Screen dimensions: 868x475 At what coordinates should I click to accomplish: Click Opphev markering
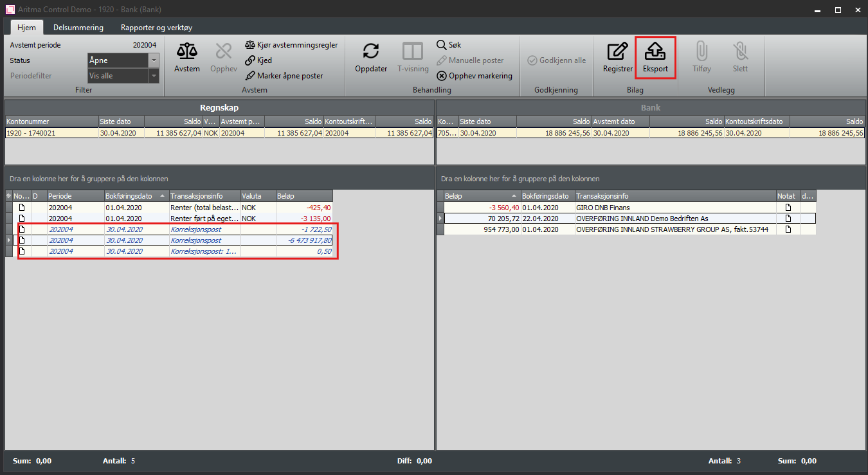(x=475, y=76)
